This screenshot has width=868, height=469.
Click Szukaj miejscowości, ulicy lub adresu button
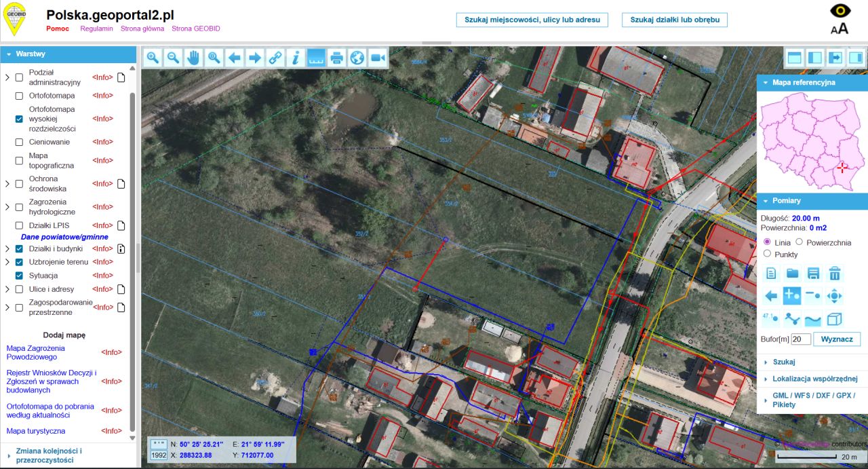click(532, 20)
